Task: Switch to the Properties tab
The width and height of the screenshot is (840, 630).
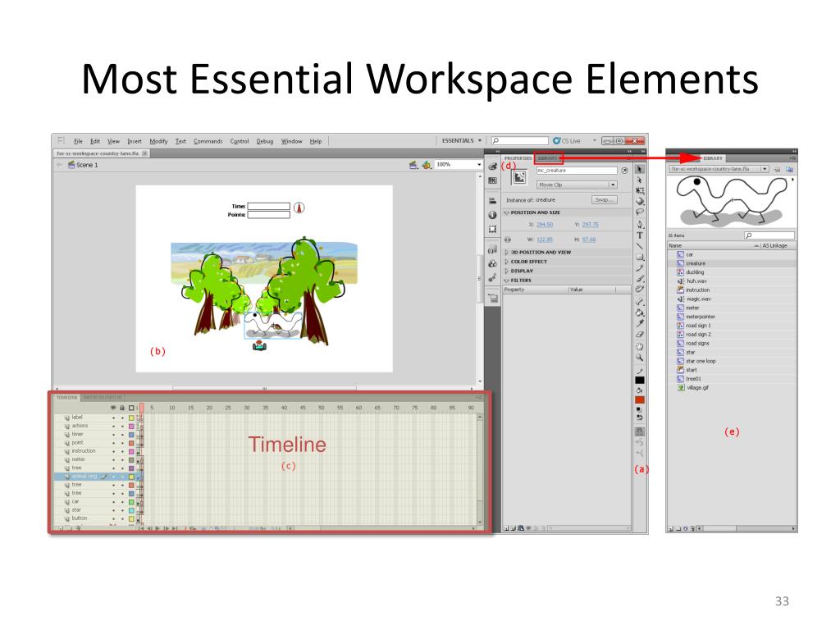Action: click(518, 158)
